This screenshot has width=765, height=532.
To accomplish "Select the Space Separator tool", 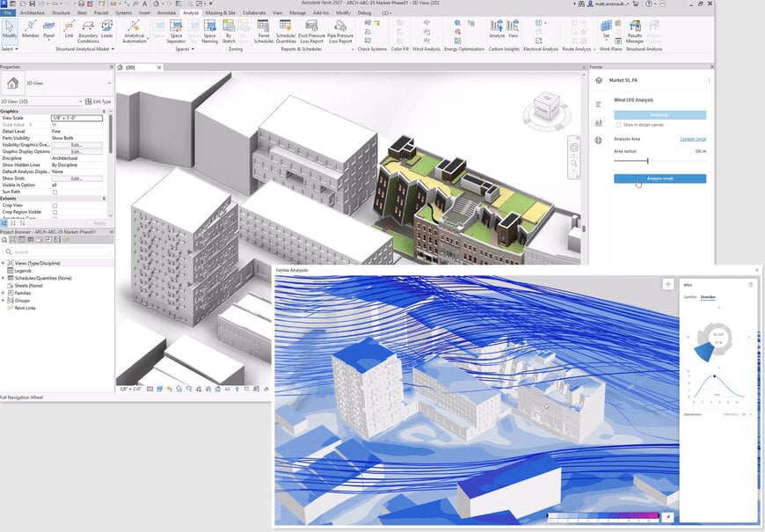I will tap(176, 32).
